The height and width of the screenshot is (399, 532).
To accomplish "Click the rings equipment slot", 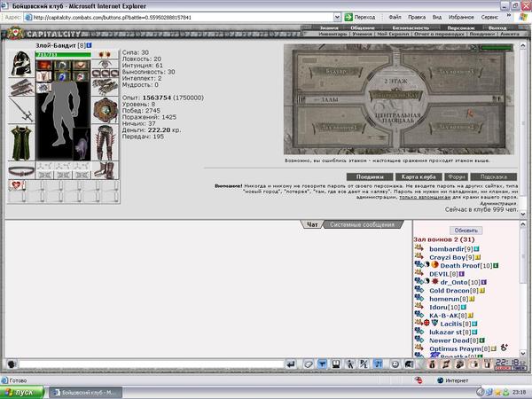I will tap(106, 73).
